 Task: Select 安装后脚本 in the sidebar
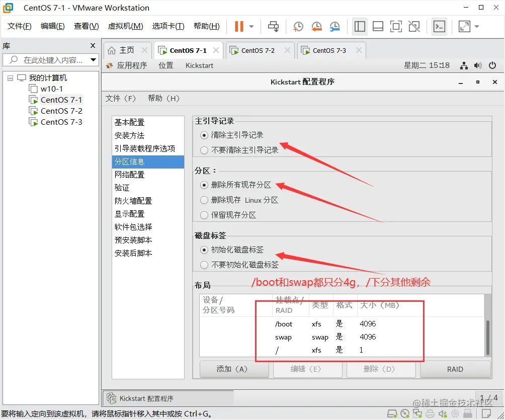click(x=148, y=253)
